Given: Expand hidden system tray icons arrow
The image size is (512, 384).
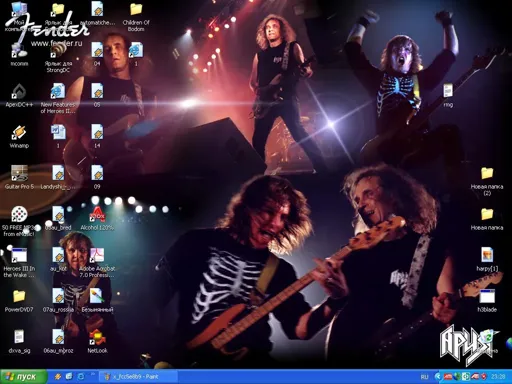Looking at the screenshot, I should point(438,377).
